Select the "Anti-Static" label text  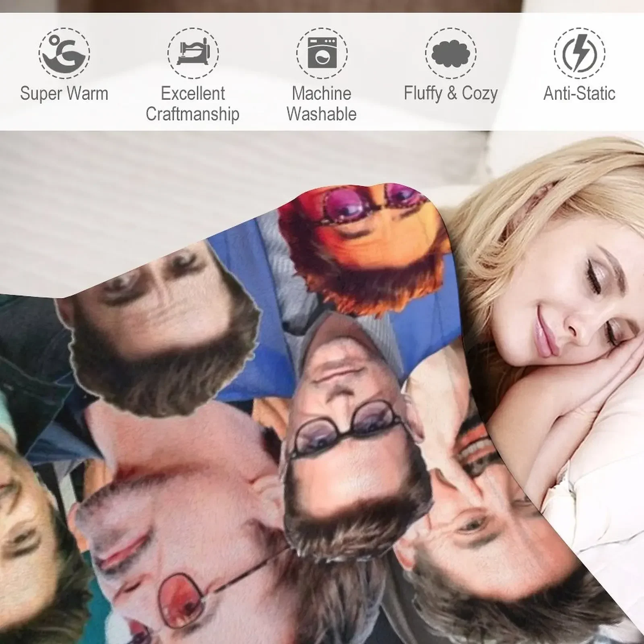click(580, 94)
